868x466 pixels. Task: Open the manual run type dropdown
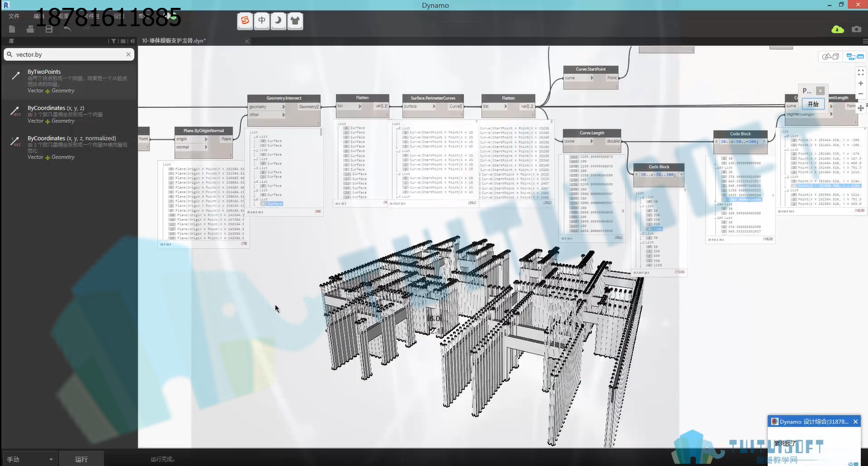pyautogui.click(x=29, y=459)
